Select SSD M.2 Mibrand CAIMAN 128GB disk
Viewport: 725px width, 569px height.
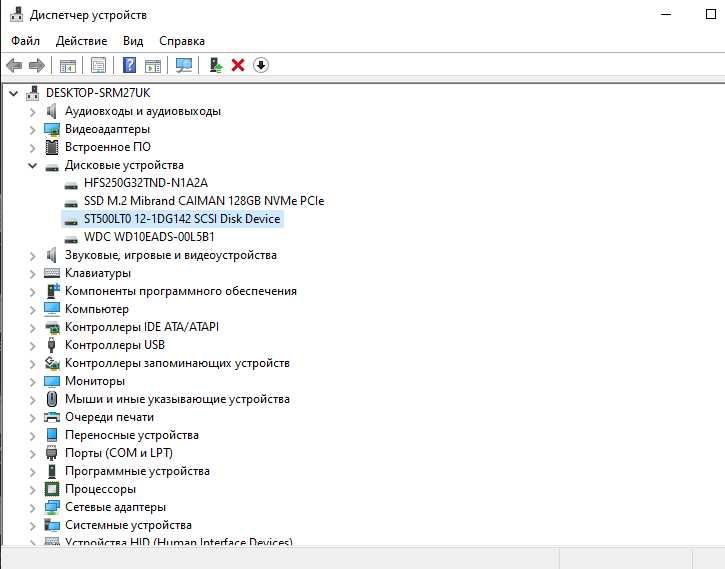(204, 201)
